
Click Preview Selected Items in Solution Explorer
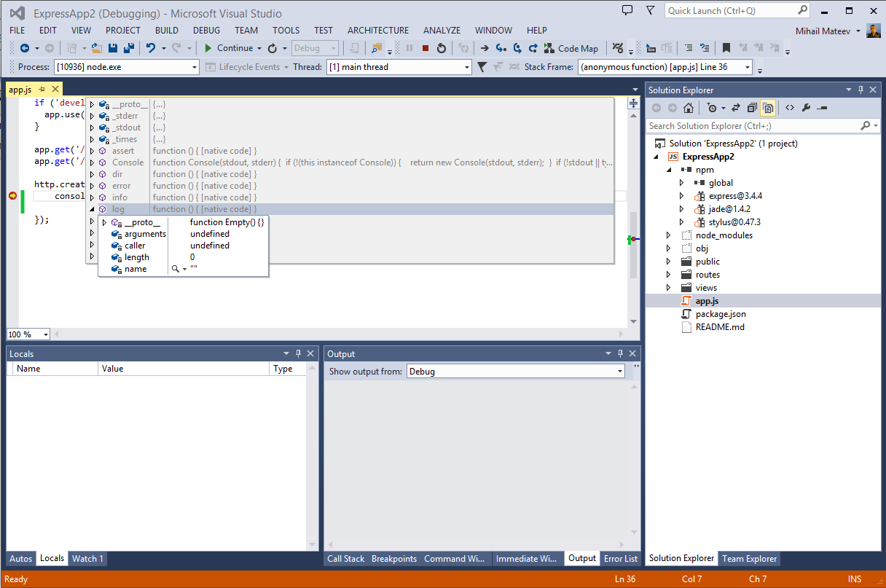(822, 108)
